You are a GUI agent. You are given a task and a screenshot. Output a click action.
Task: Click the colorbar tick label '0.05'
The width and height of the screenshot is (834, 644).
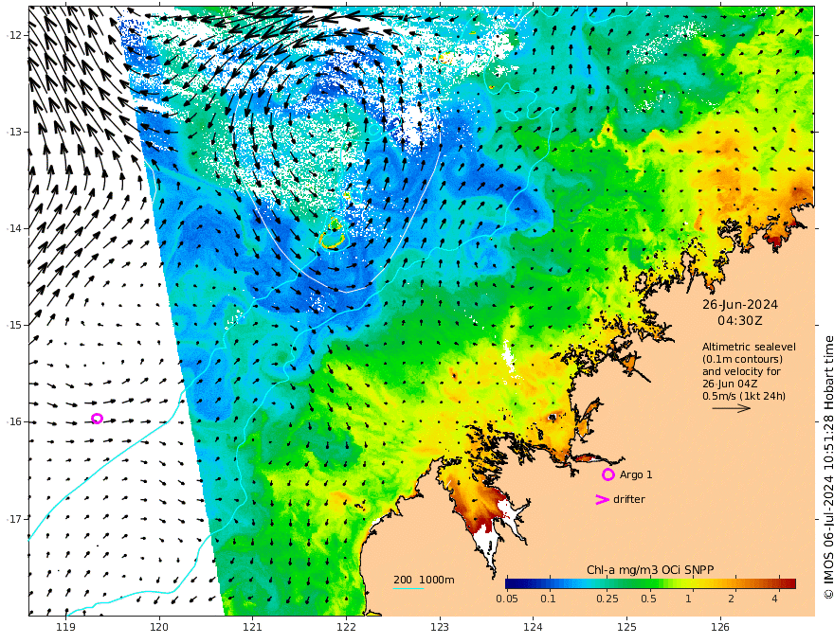coord(507,599)
